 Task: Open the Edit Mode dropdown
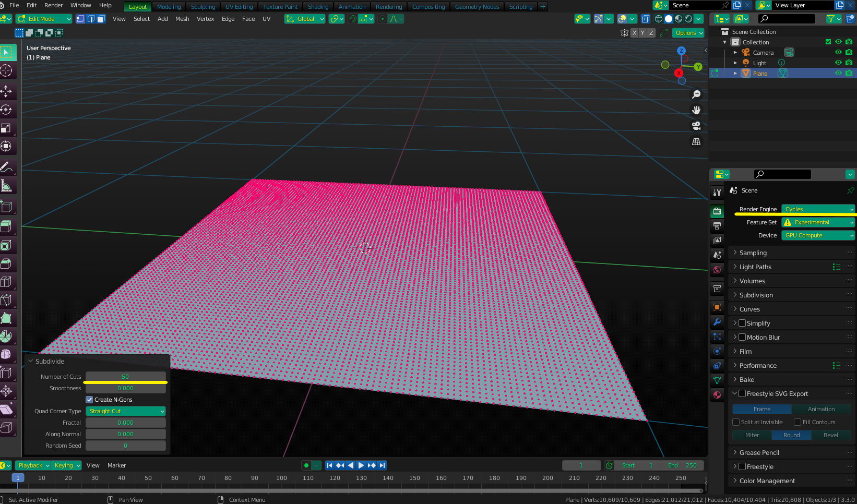(x=44, y=19)
